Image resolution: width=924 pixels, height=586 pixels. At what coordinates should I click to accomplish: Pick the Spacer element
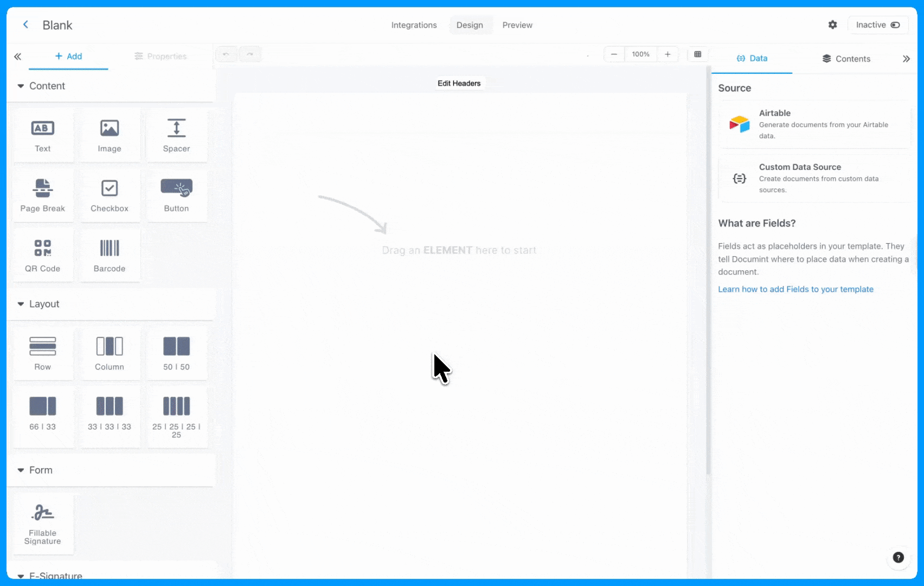[x=176, y=136]
